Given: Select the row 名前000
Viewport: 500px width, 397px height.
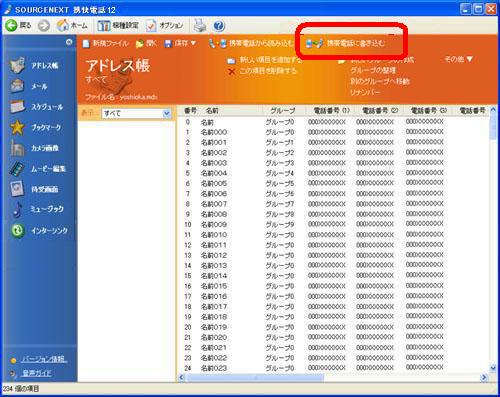Looking at the screenshot, I should coord(334,132).
